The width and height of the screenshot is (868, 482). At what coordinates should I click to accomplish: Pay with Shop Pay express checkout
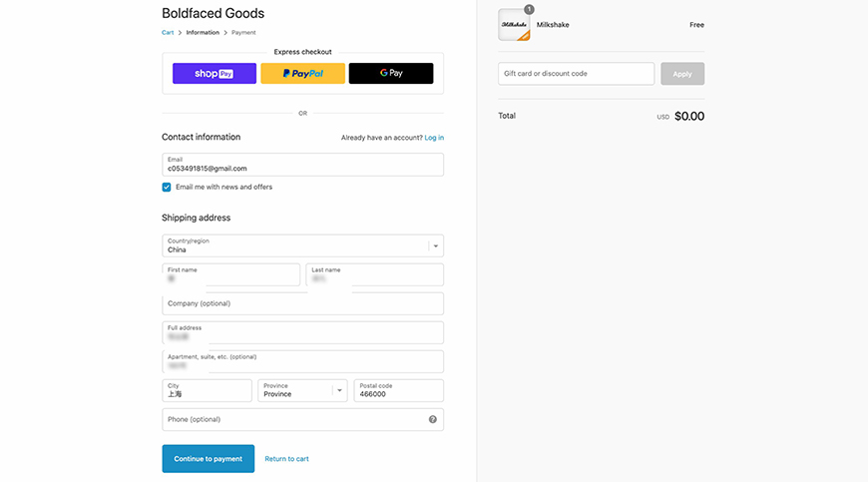[x=215, y=74]
